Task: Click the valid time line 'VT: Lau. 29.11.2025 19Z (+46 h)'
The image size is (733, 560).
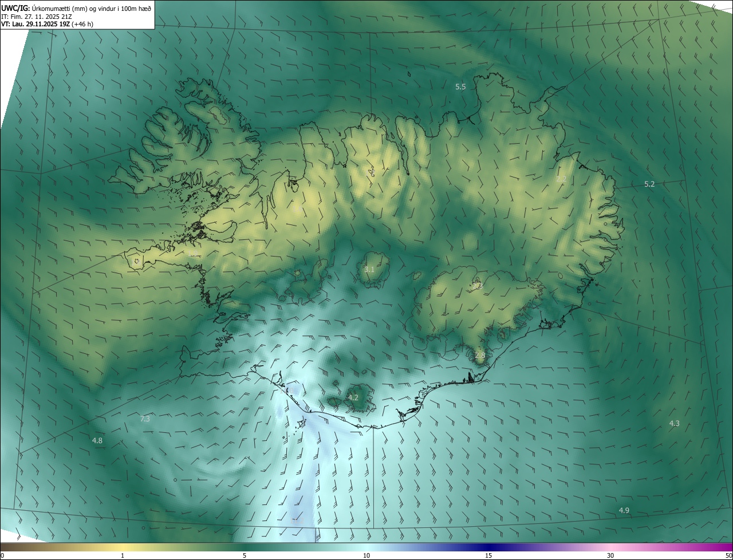Action: pos(47,24)
